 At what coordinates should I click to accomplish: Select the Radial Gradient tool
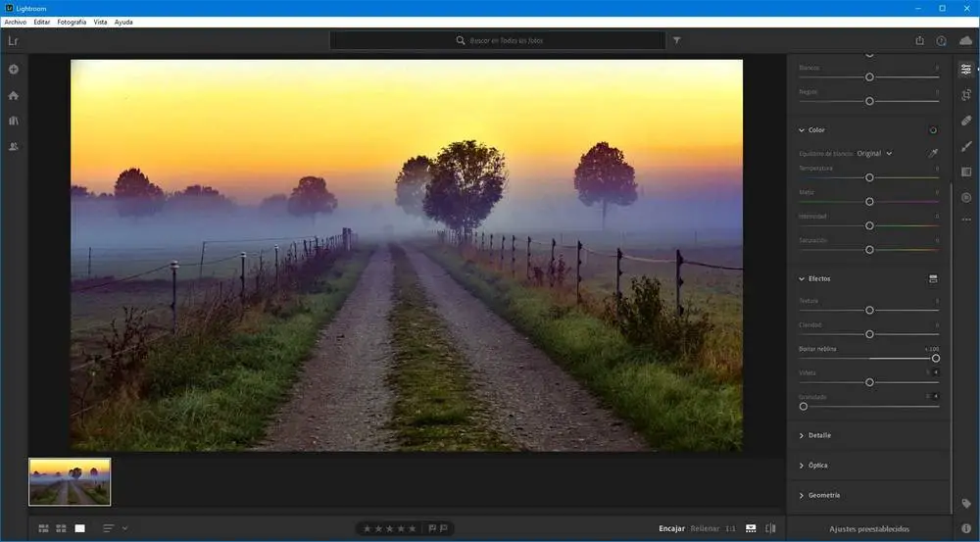966,198
